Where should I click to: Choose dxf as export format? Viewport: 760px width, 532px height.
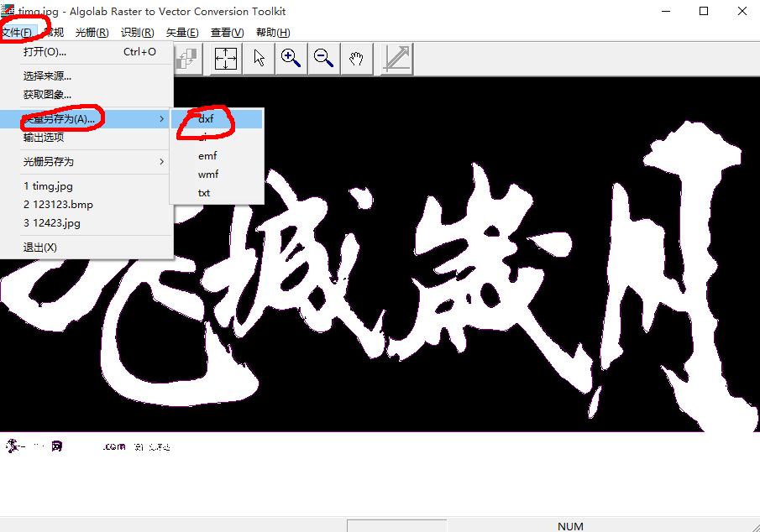coord(206,119)
